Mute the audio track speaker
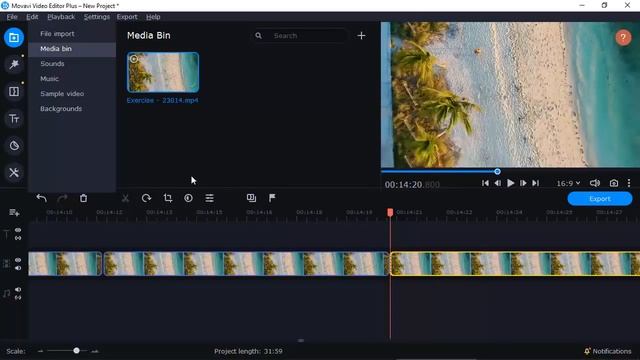The width and height of the screenshot is (640, 360). coord(18,289)
